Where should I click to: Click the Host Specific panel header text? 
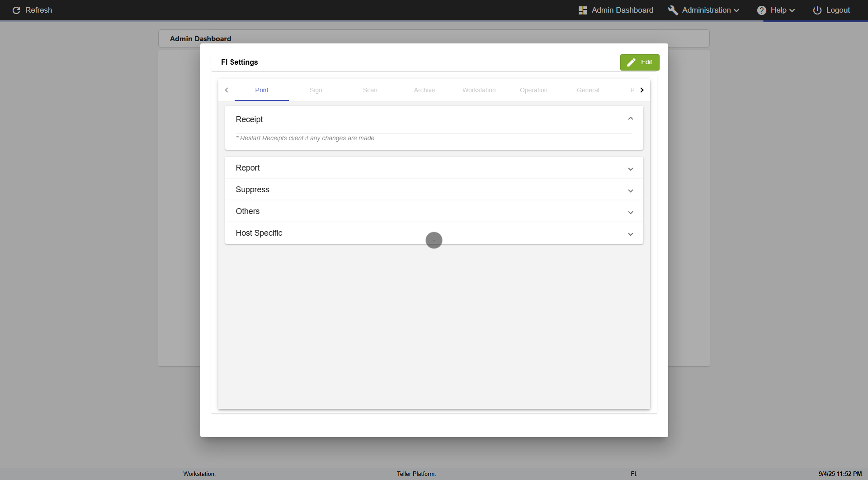coord(259,233)
